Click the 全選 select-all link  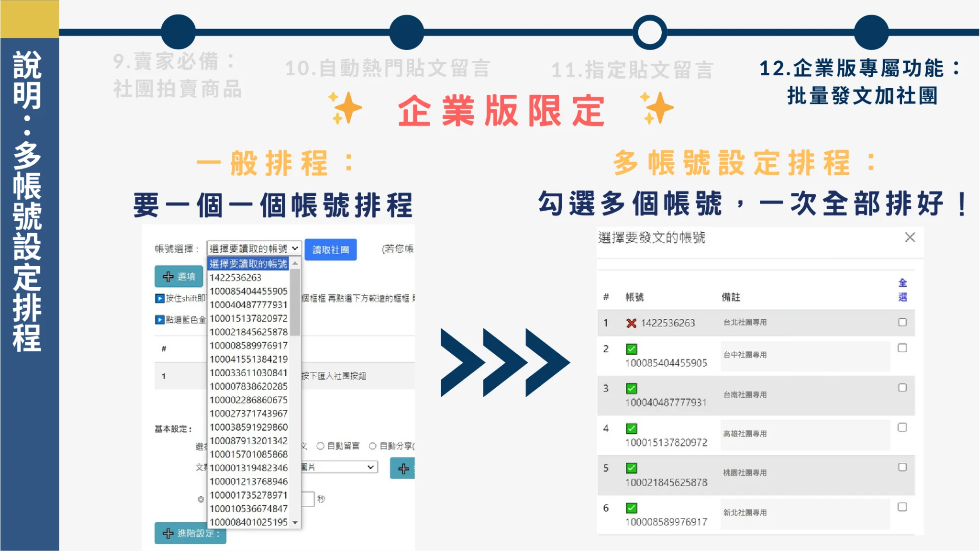902,290
